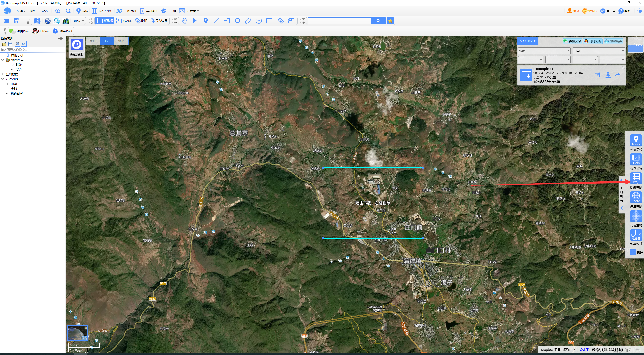The height and width of the screenshot is (355, 644).
Task: Switch to the 地形 map tab
Action: [121, 41]
